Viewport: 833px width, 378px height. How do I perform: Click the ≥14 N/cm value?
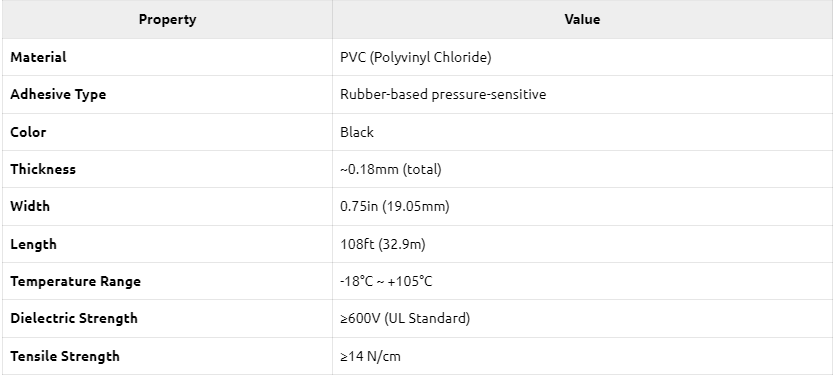pyautogui.click(x=370, y=356)
